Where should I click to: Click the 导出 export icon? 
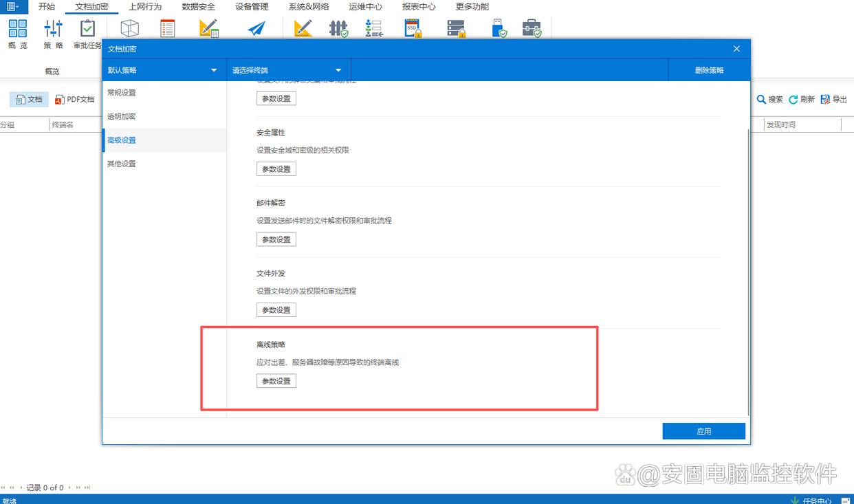point(825,100)
